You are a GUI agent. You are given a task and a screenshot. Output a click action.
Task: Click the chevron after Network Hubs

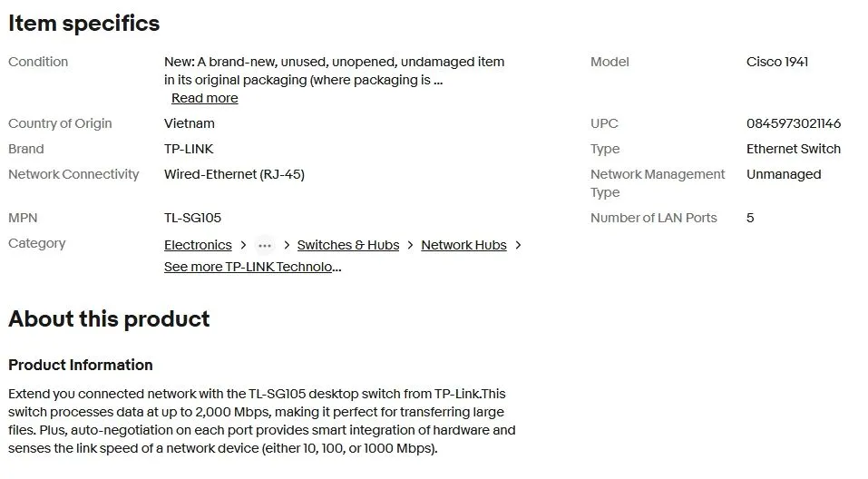tap(518, 245)
